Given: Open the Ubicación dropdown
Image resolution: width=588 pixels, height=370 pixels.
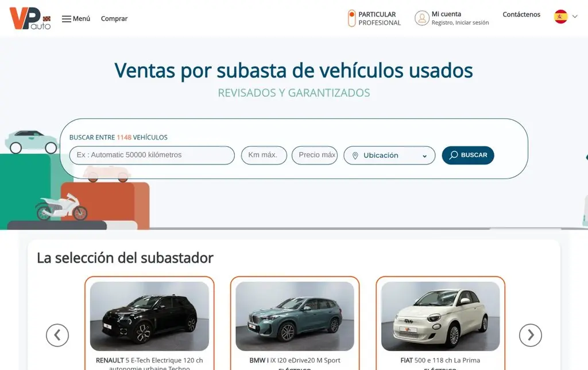Looking at the screenshot, I should click(389, 155).
